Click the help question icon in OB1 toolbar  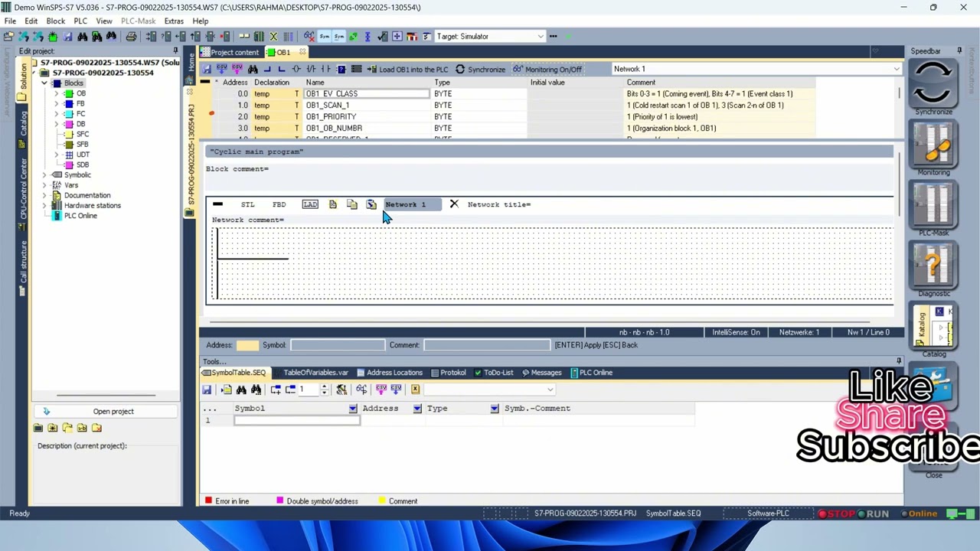click(341, 69)
